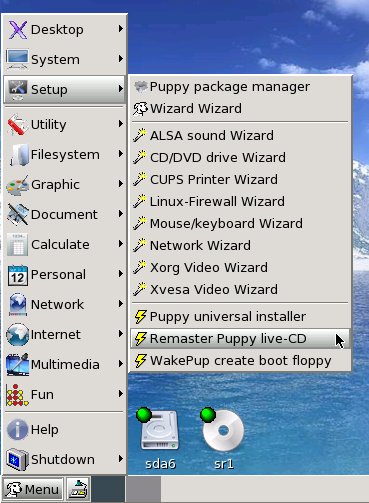This screenshot has width=369, height=503.
Task: Click lightning icon beside Puppy universal installer
Action: (x=141, y=317)
